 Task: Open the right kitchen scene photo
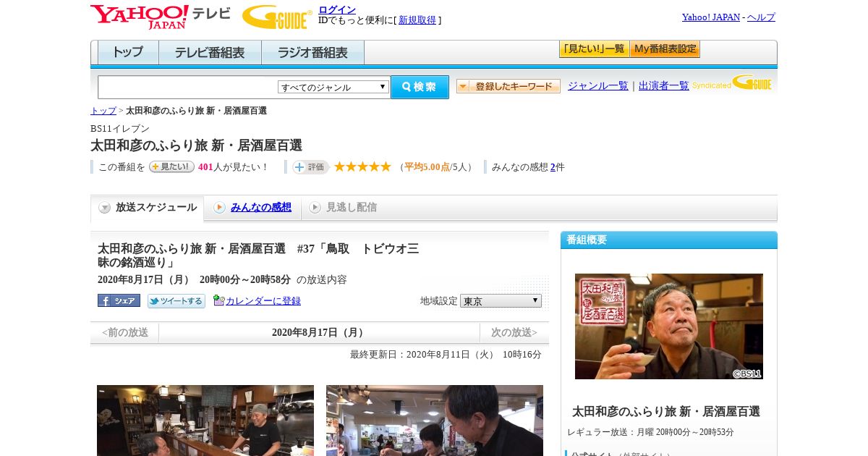point(435,420)
